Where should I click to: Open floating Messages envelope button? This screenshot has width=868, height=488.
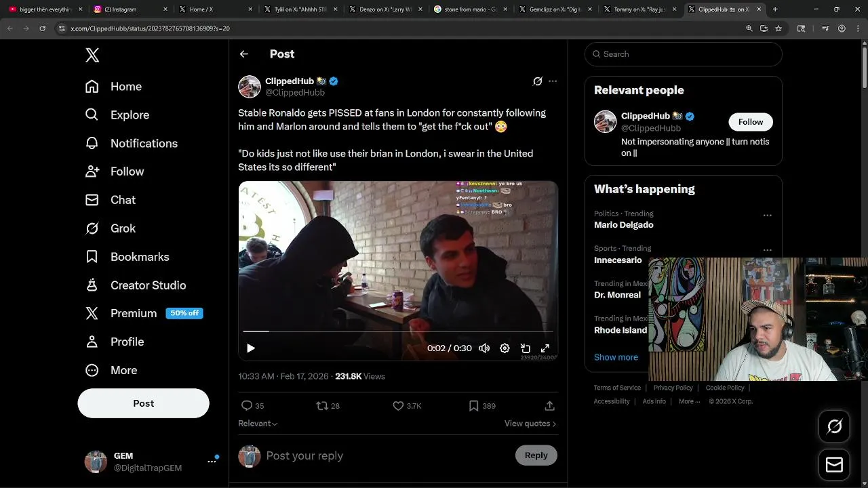(834, 465)
